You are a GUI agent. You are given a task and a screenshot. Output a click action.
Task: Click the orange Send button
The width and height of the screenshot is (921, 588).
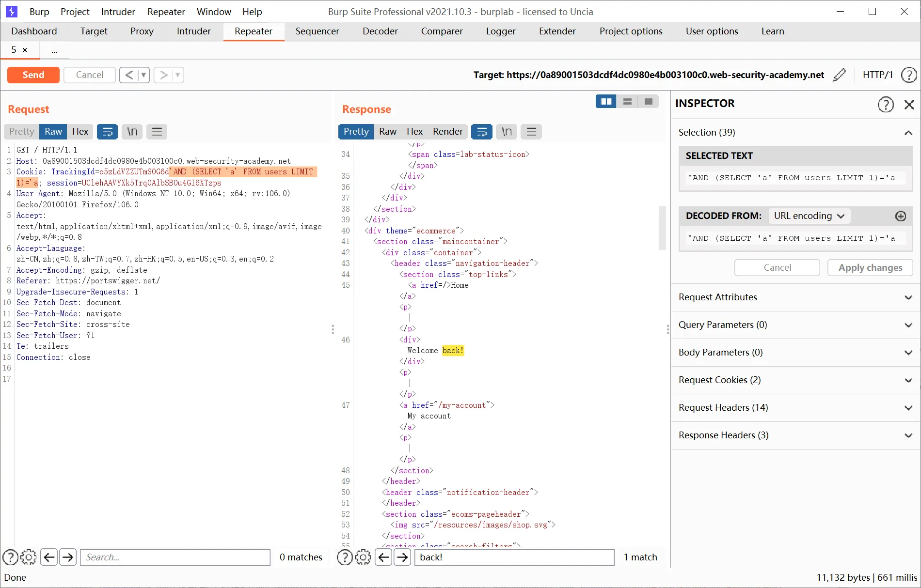(33, 75)
